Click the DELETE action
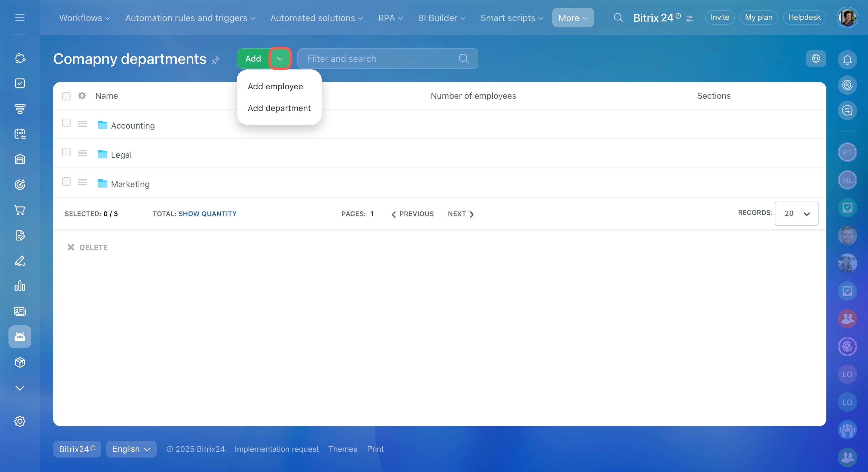 click(87, 247)
